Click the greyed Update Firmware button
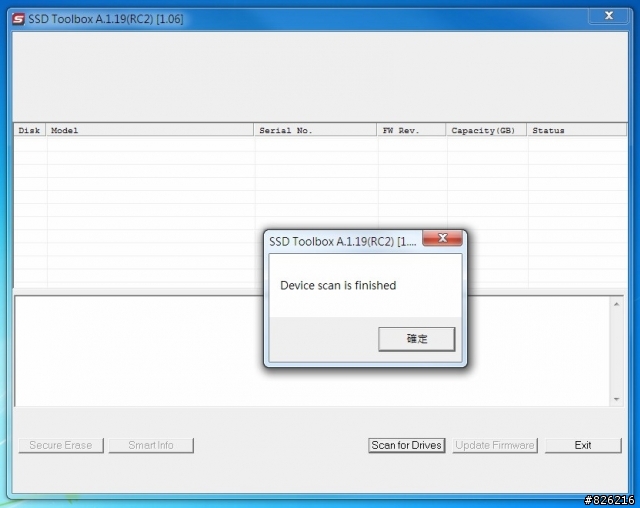 click(495, 445)
